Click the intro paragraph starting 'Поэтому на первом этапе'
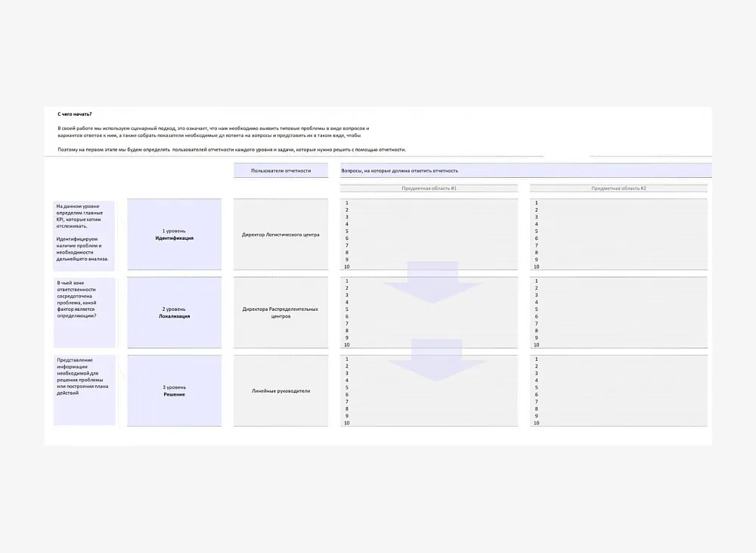 point(231,150)
